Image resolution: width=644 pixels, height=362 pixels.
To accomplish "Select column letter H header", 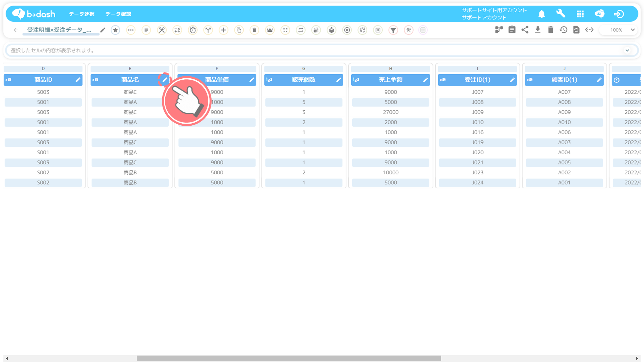I will [390, 69].
